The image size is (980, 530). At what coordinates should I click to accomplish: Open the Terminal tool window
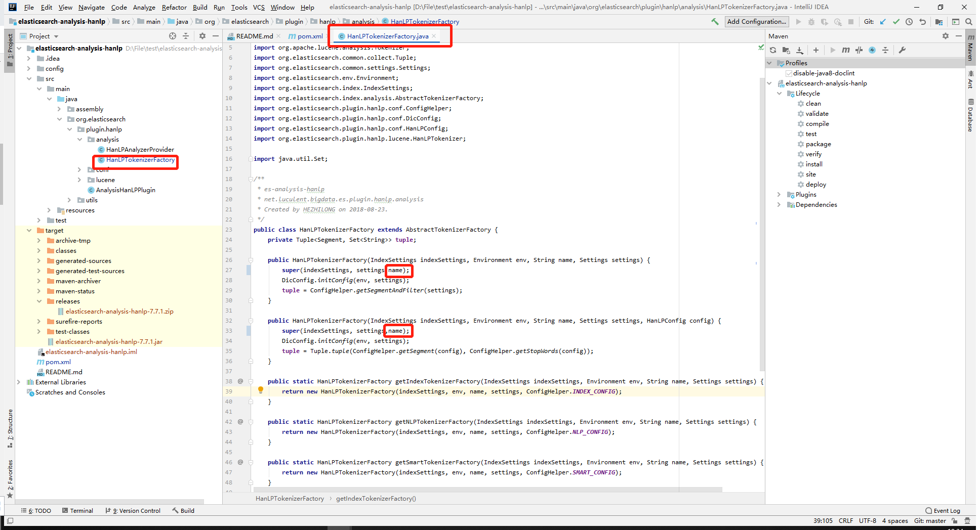[77, 511]
